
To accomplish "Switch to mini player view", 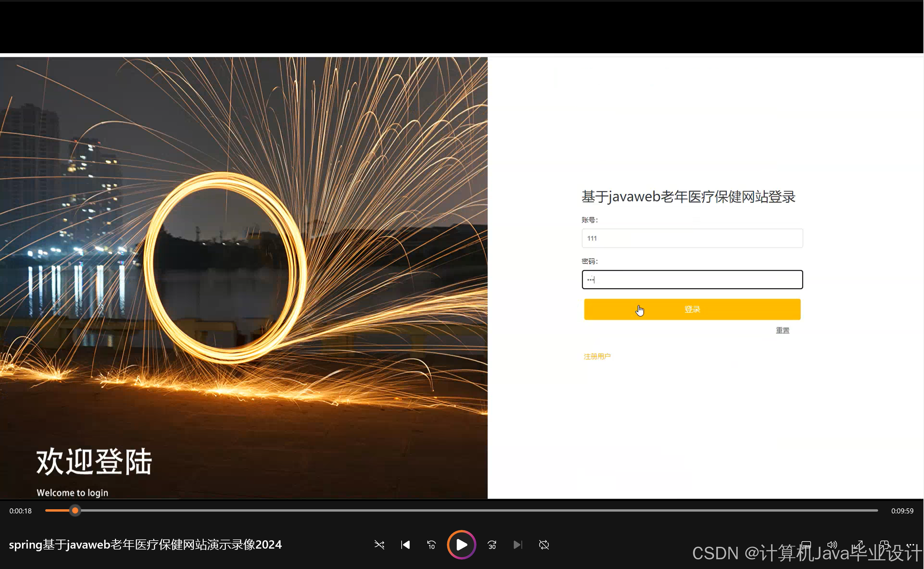I will [x=884, y=544].
